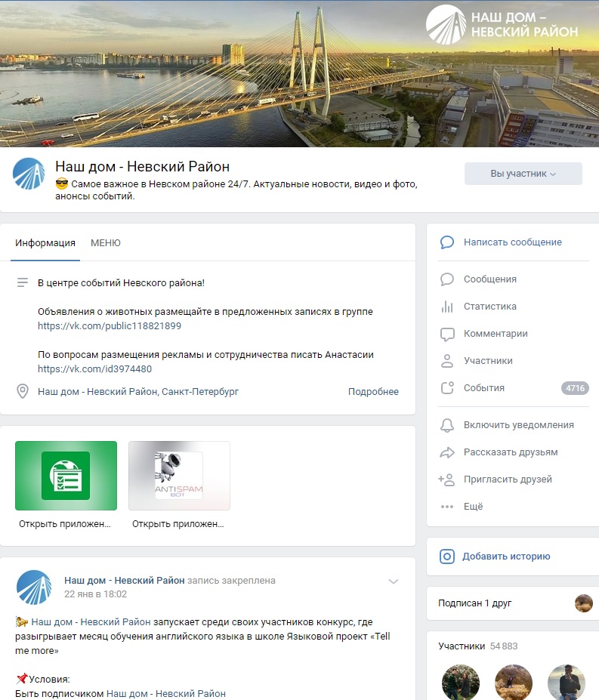The image size is (599, 700).
Task: Click the Участники person icon
Action: 447,361
